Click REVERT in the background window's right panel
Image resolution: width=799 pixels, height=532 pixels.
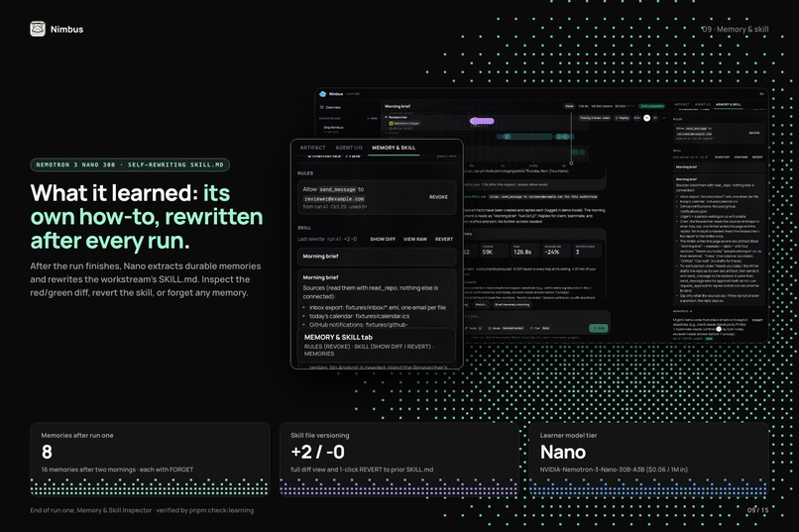tap(757, 158)
